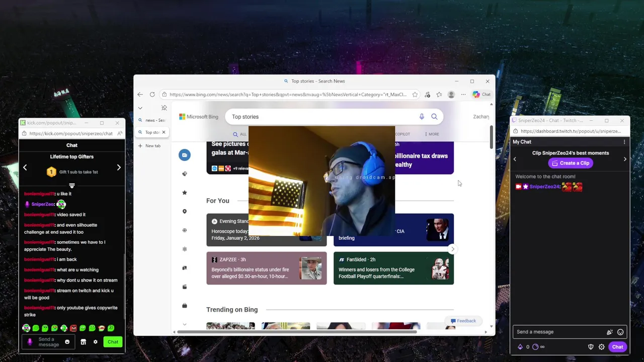Image resolution: width=644 pixels, height=362 pixels.
Task: Click the purple Twitch Chat send button
Action: coord(617,347)
